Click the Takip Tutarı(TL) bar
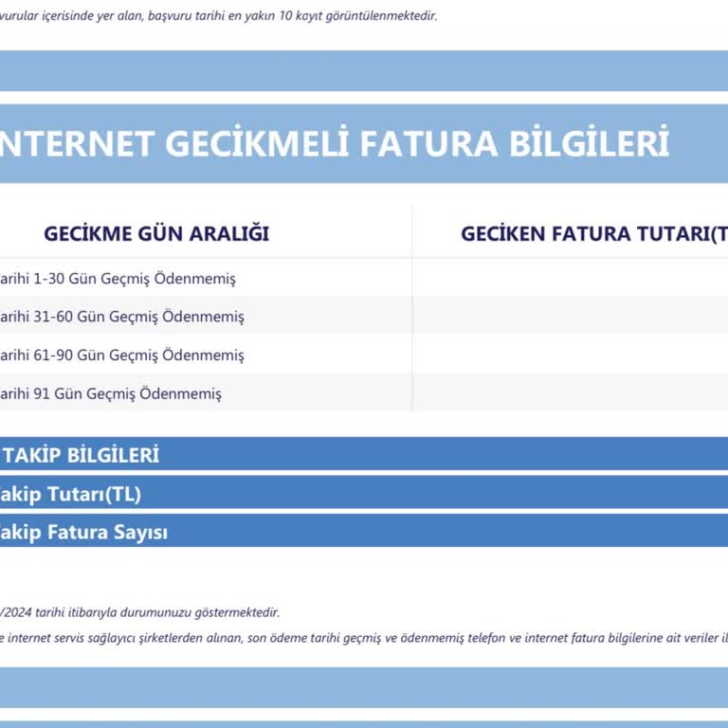 coord(364,493)
